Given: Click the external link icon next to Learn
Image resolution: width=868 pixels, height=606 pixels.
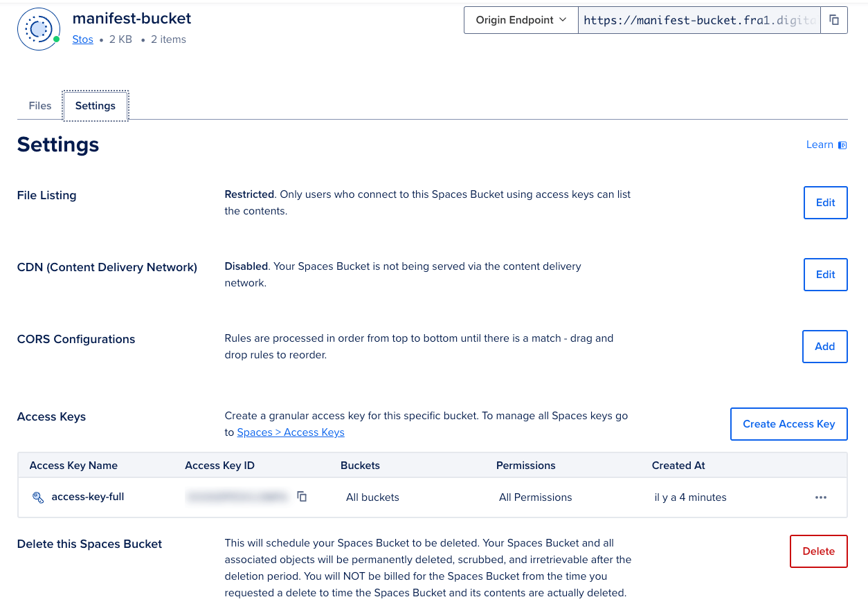Looking at the screenshot, I should pyautogui.click(x=842, y=145).
